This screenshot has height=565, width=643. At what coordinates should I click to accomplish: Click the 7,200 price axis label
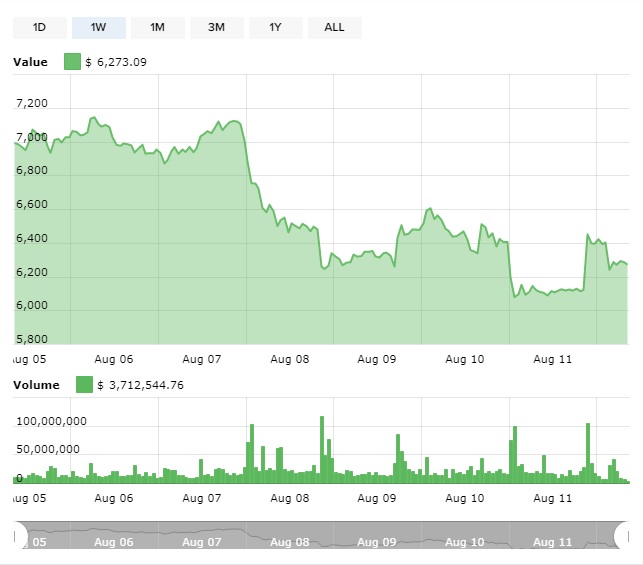pyautogui.click(x=32, y=103)
